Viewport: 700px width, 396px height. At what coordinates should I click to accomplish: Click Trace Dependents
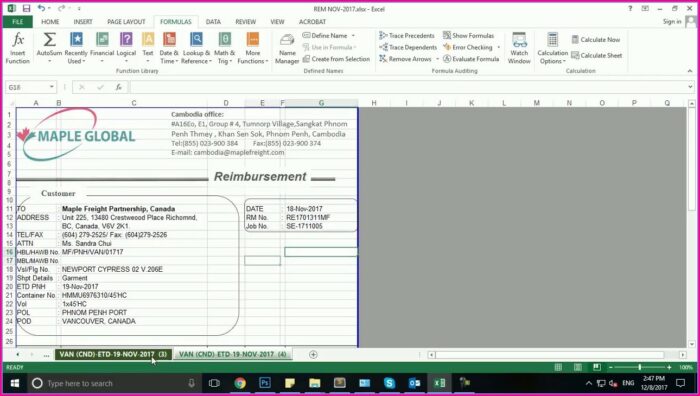coord(408,47)
